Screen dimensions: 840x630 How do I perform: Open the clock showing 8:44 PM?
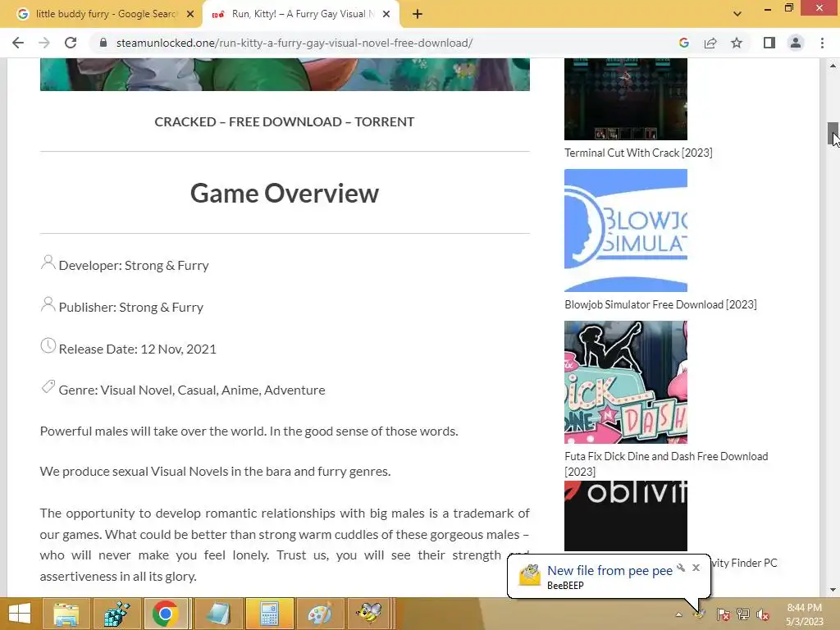coord(804,614)
